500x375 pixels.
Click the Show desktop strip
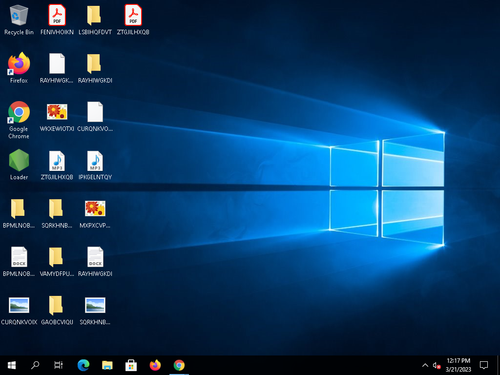[498, 365]
